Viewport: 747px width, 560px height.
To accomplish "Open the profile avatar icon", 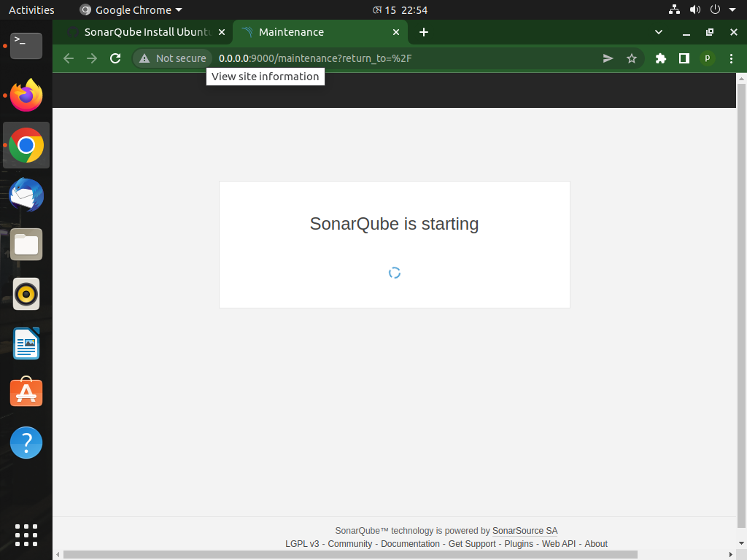I will 707,58.
